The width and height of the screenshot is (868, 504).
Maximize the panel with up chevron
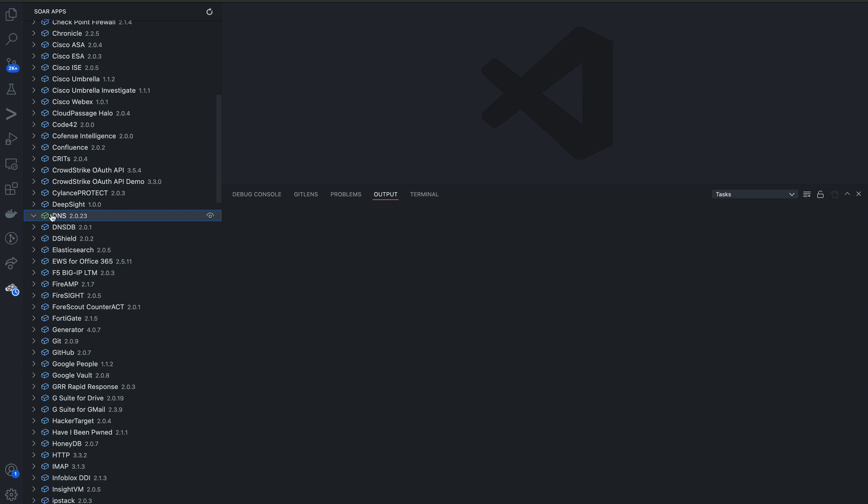pyautogui.click(x=847, y=194)
